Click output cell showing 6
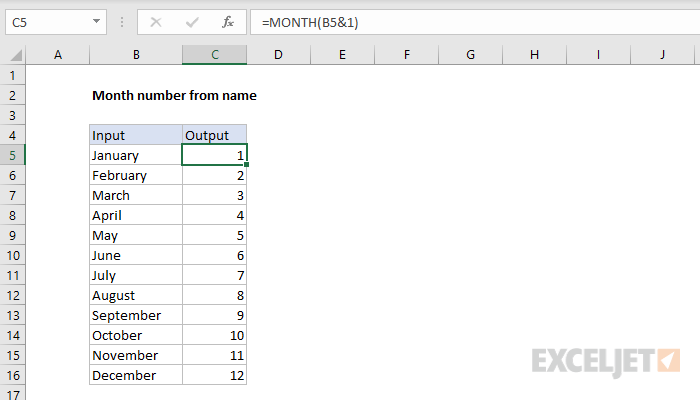Viewport: 700px width, 400px height. pos(214,255)
